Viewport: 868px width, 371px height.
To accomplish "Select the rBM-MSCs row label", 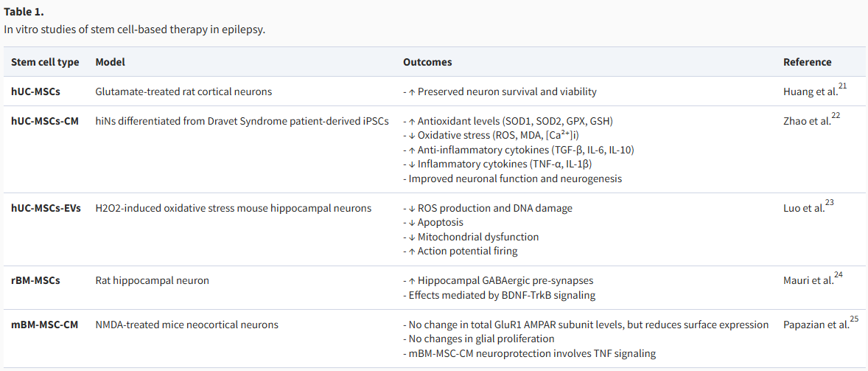I will coord(36,281).
